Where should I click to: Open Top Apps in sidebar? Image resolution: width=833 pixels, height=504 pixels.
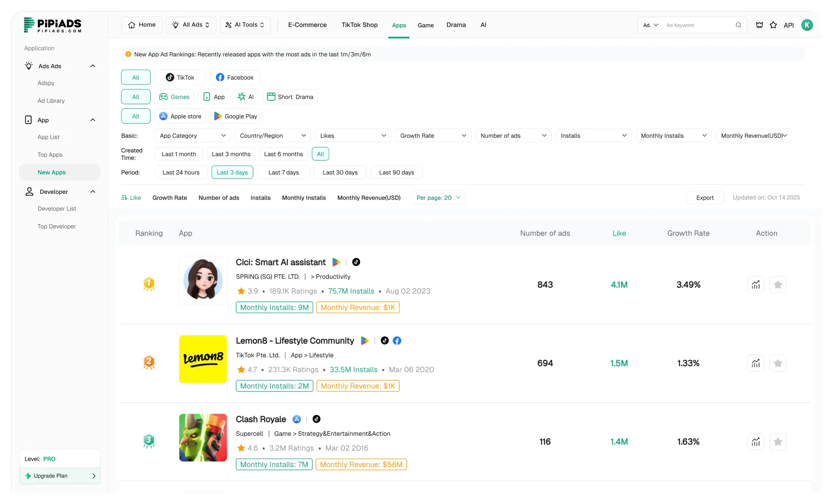(x=50, y=155)
